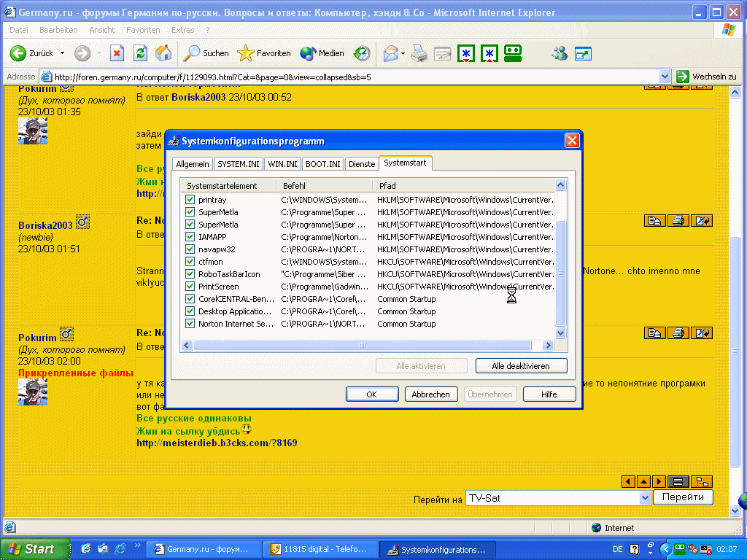
Task: Click the Alle deaktivieren button
Action: (521, 366)
